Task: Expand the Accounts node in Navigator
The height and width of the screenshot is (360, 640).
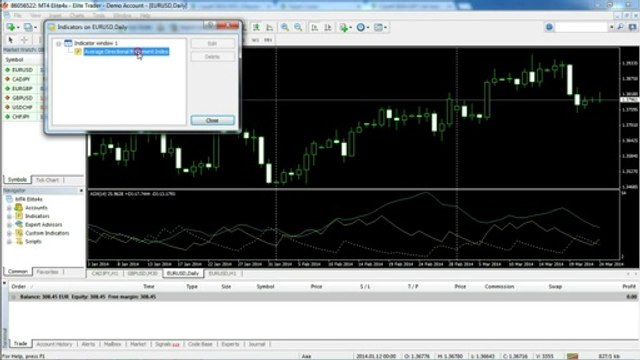Action: click(9, 208)
